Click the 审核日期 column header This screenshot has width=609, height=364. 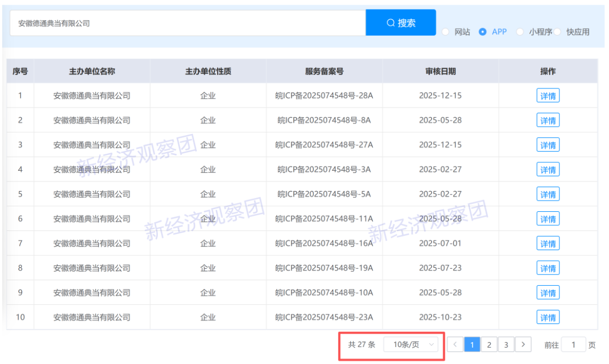pos(440,72)
